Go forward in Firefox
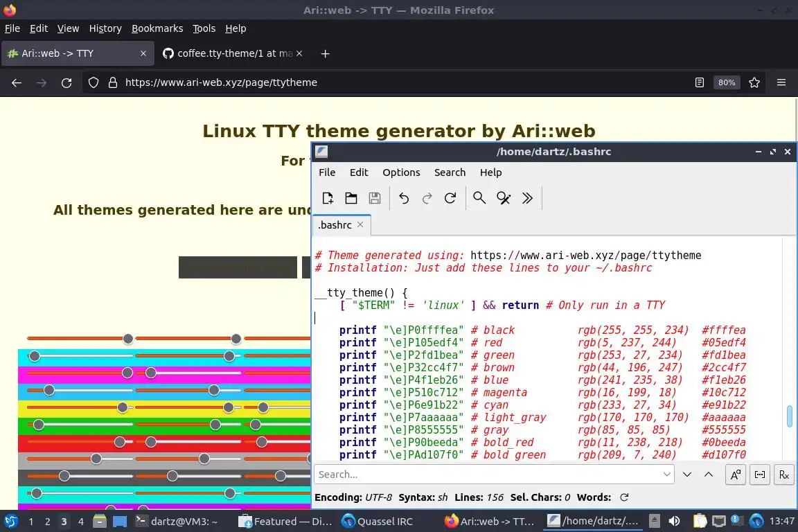This screenshot has width=798, height=532. coord(42,82)
